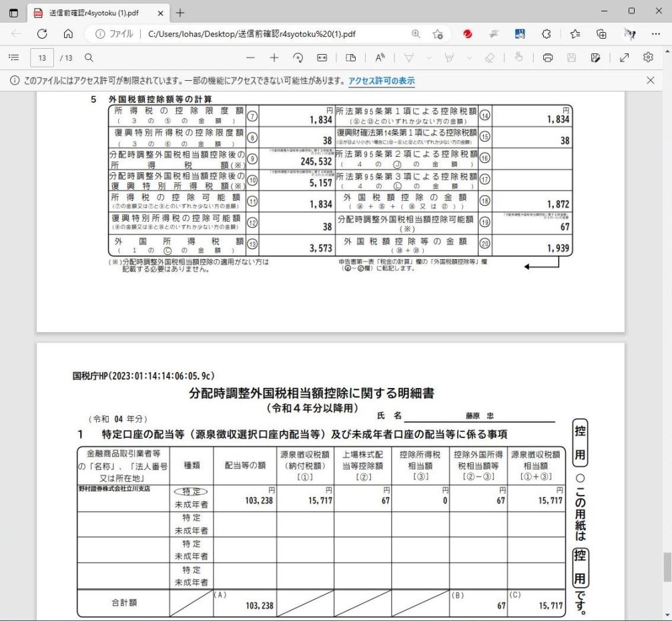Open the profile avatar

click(629, 34)
